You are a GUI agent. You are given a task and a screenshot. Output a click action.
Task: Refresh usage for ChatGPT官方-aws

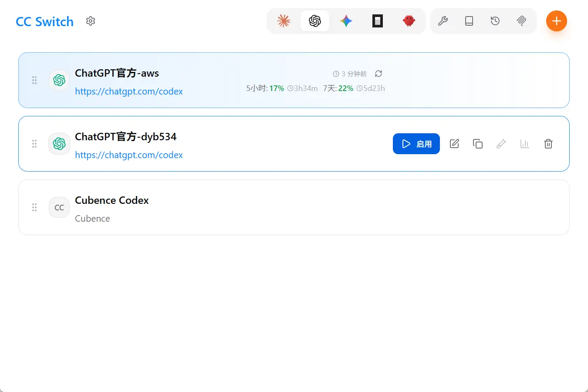[x=378, y=74]
